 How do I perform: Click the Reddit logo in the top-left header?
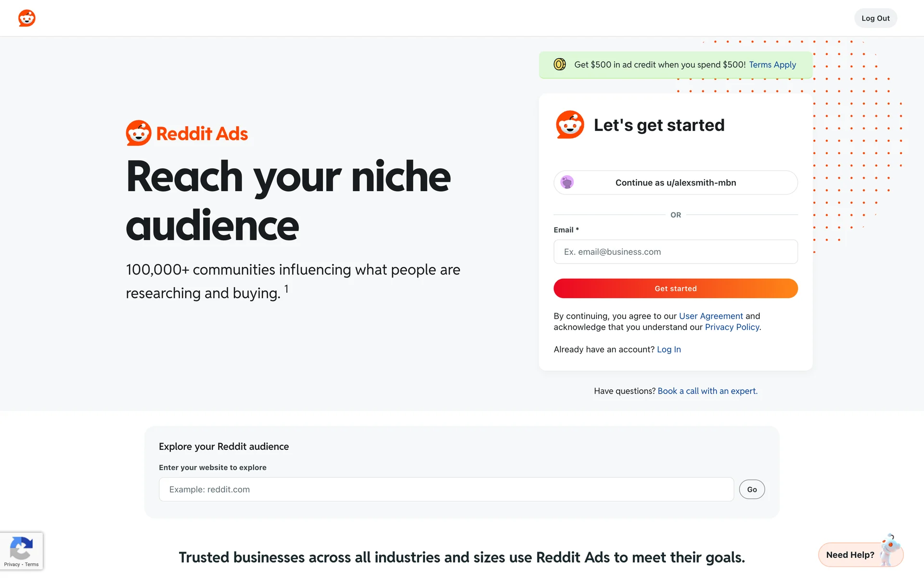(27, 18)
